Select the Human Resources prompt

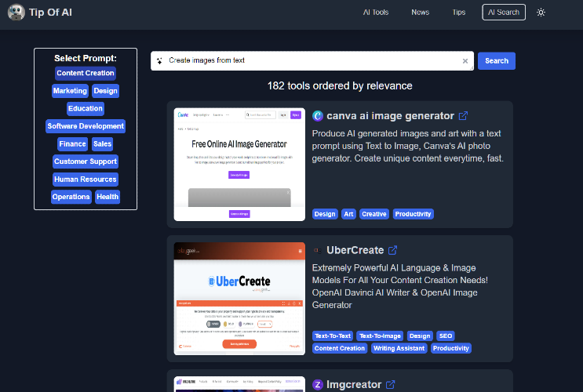(86, 180)
